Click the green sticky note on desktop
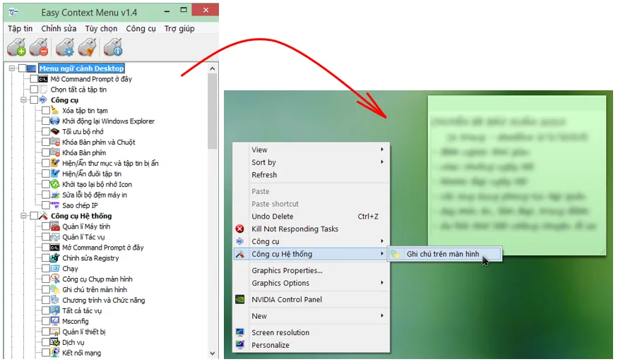 click(517, 175)
